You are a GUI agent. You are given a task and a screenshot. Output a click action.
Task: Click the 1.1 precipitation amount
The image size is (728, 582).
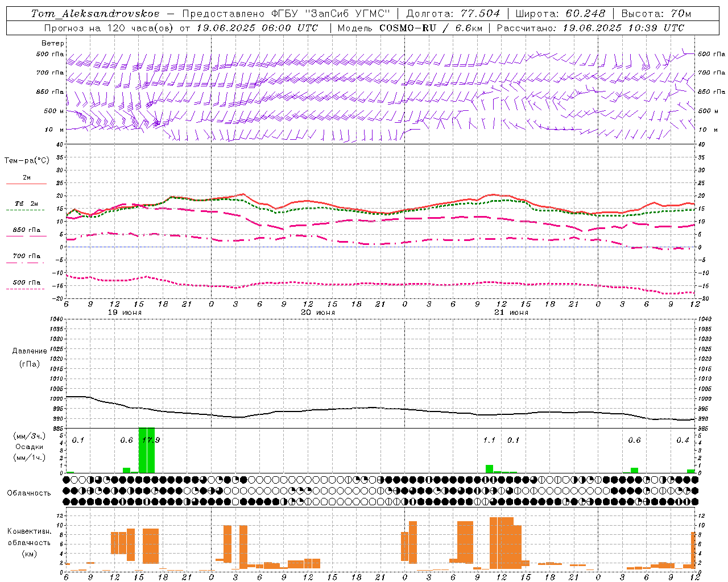tap(489, 440)
